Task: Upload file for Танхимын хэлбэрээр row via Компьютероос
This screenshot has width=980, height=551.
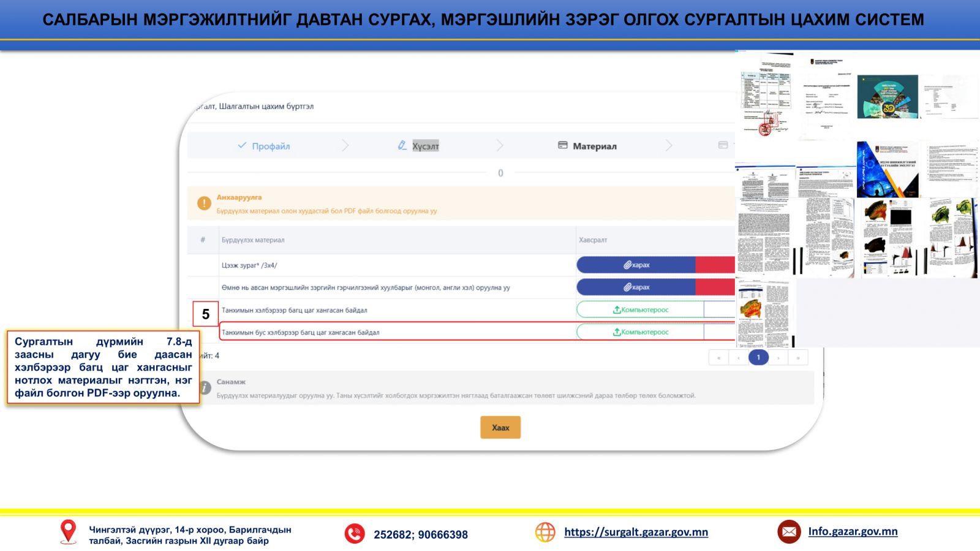Action: click(x=640, y=310)
